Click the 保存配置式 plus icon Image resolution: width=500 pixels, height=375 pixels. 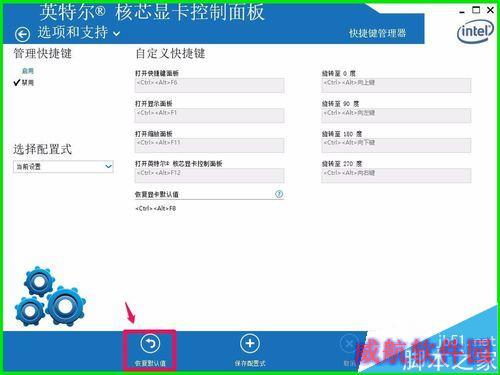250,343
